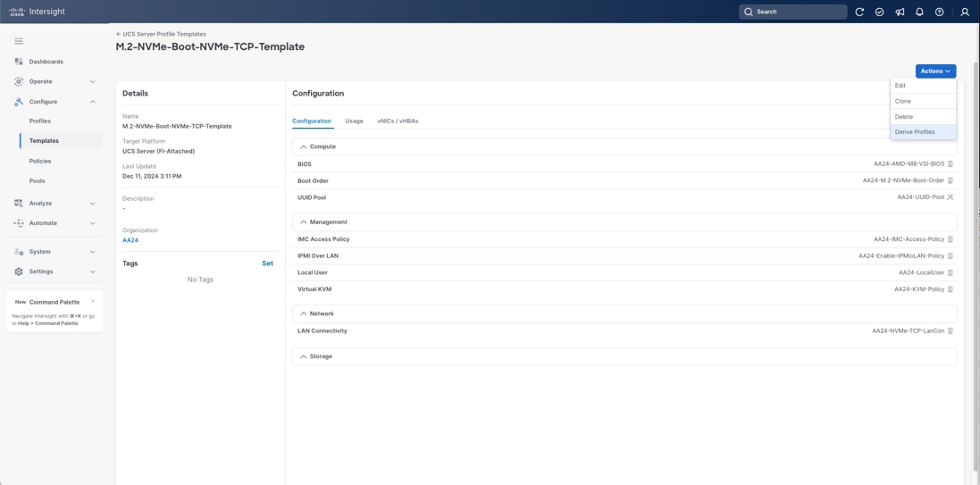The width and height of the screenshot is (980, 485).
Task: Open the help question mark icon
Action: click(x=940, y=12)
